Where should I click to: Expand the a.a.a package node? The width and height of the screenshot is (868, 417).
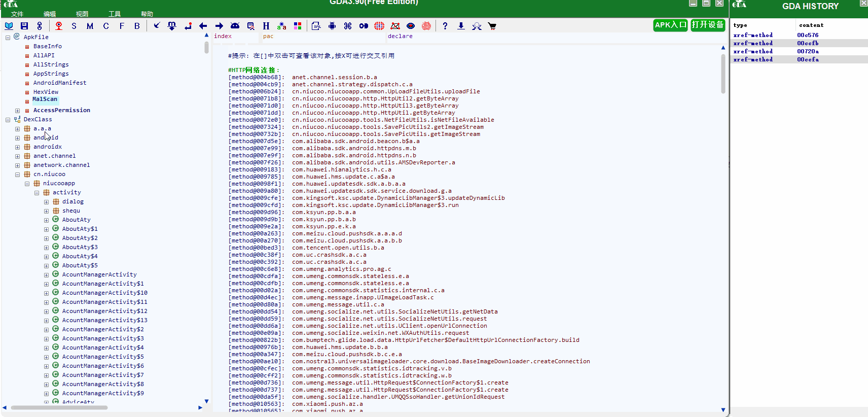(17, 129)
